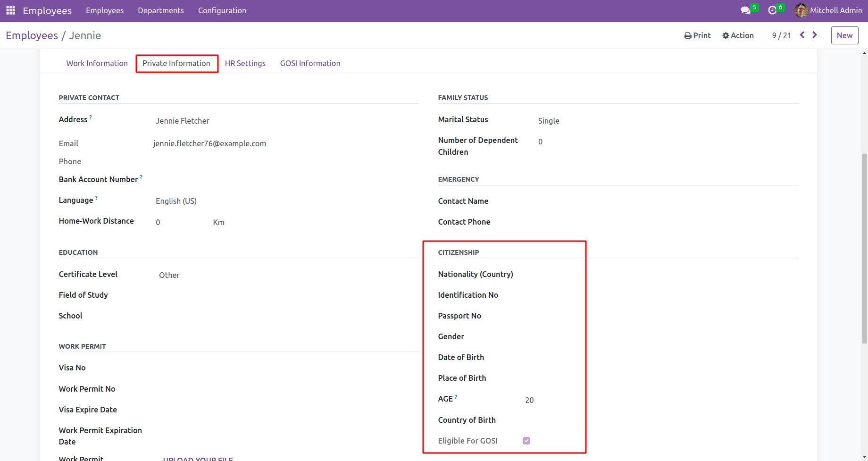Open the HR Settings tab
The width and height of the screenshot is (868, 461).
point(245,63)
